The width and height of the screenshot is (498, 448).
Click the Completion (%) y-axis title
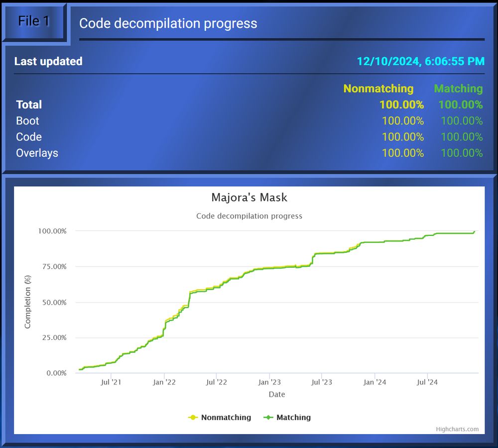click(x=27, y=302)
